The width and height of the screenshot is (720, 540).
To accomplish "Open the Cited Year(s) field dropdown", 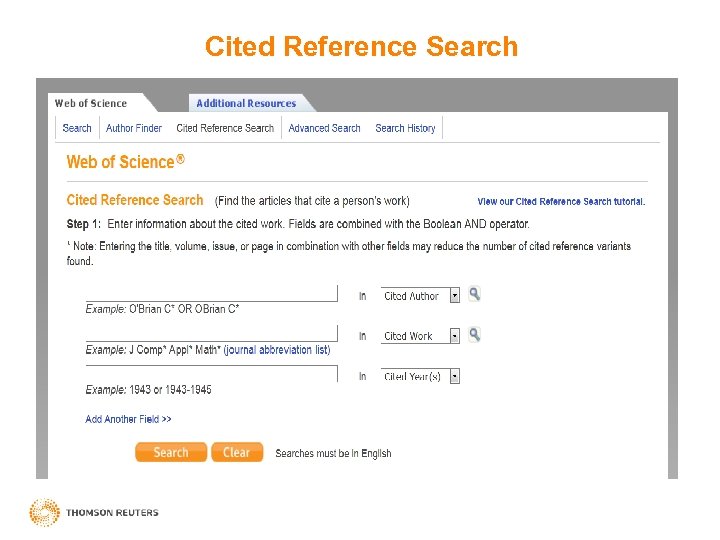I will click(x=420, y=377).
